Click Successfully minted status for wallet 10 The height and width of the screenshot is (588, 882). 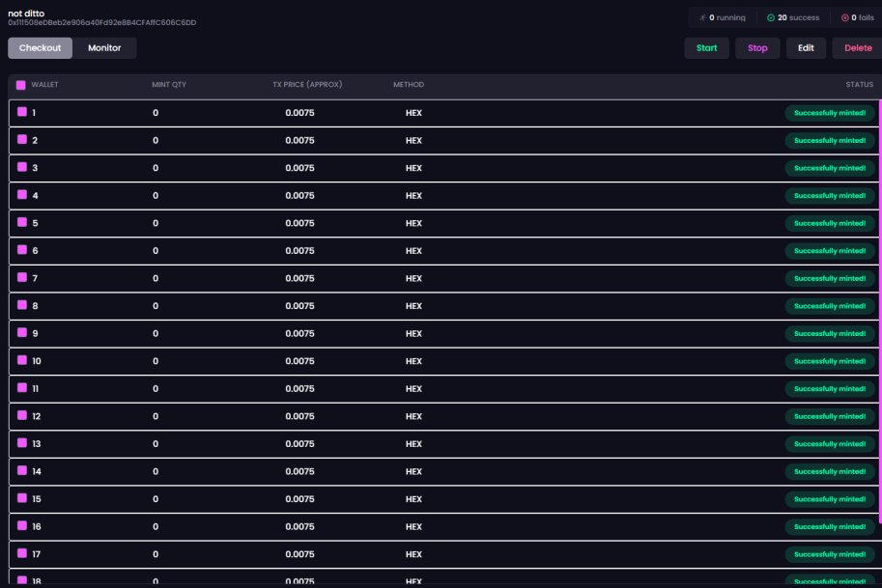(829, 361)
